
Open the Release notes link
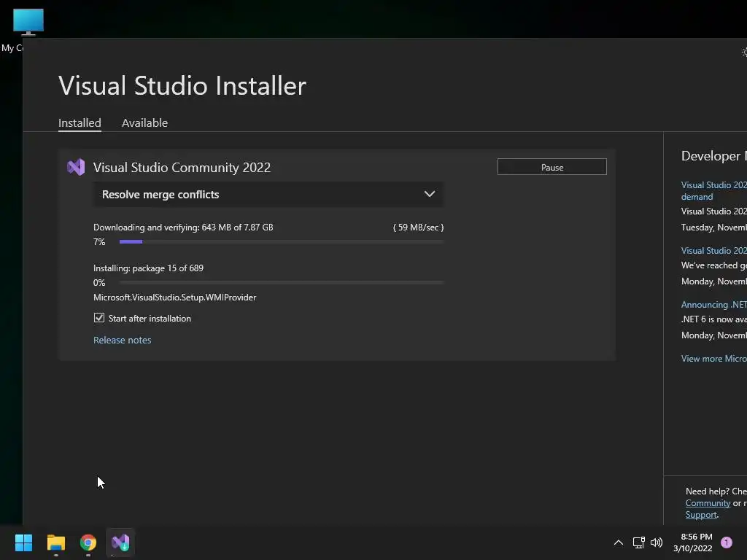[122, 340]
